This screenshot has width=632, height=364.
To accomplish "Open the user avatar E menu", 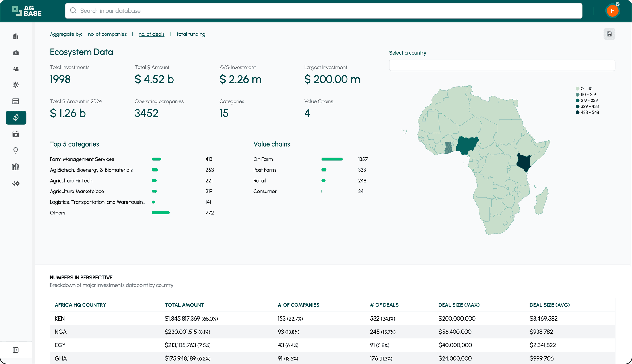I will point(612,11).
